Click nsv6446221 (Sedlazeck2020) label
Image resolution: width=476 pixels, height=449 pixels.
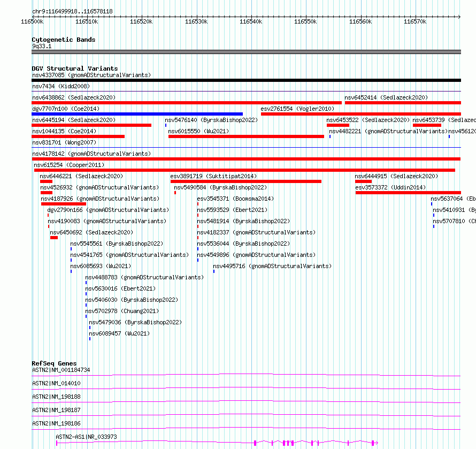coord(81,176)
